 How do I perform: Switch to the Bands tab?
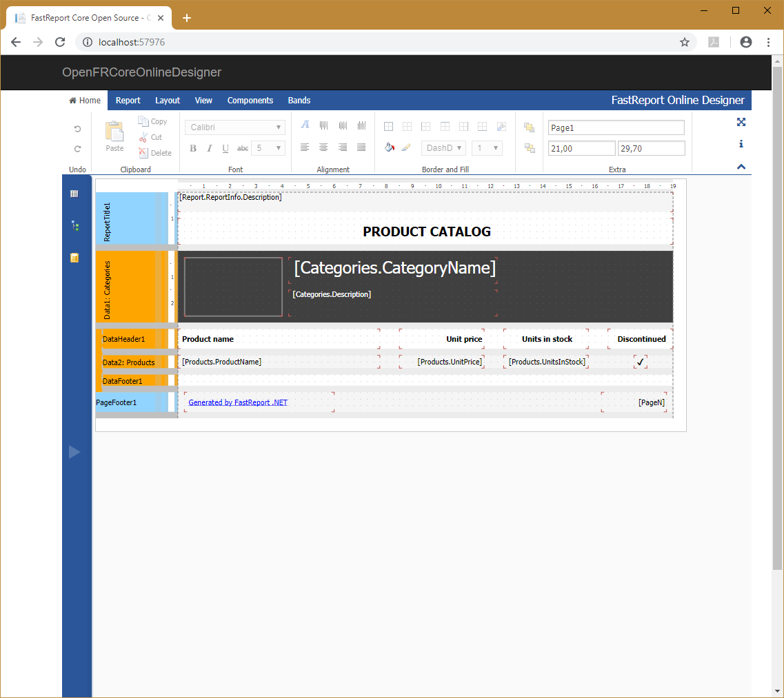(299, 100)
